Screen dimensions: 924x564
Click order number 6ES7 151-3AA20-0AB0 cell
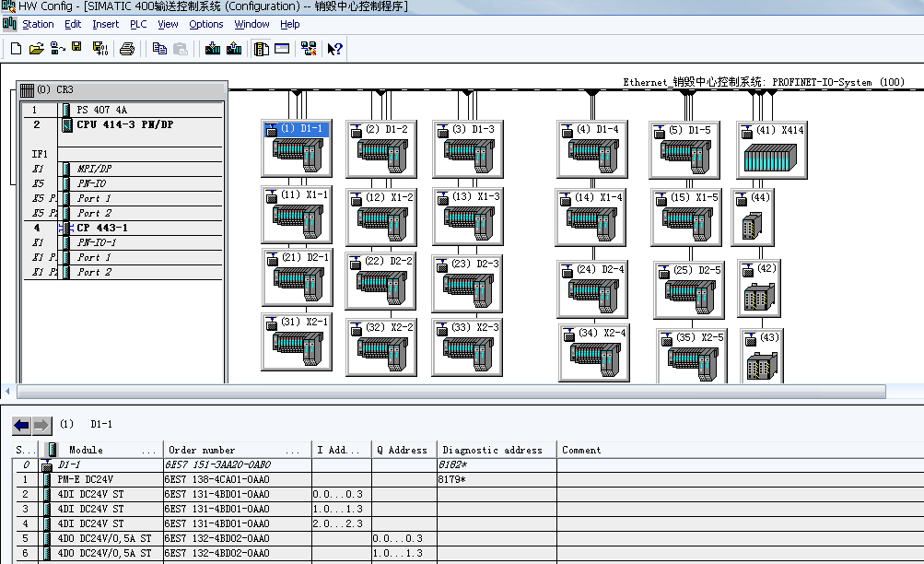[x=238, y=464]
